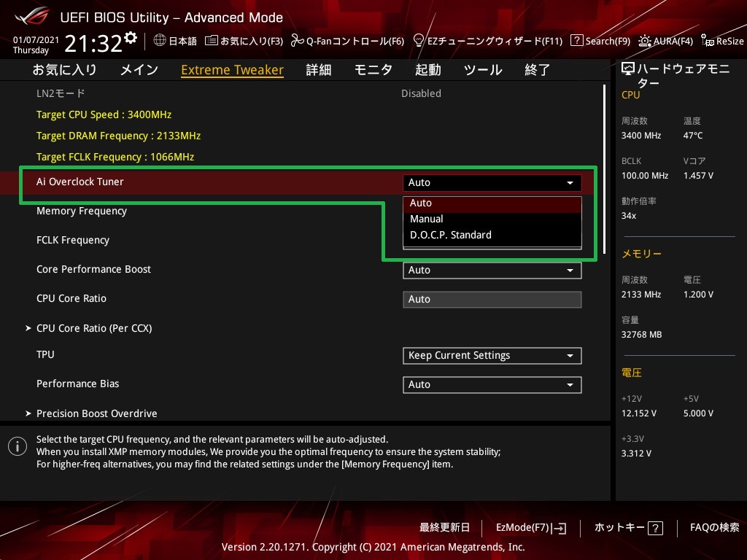Click the language globe icon

point(160,41)
